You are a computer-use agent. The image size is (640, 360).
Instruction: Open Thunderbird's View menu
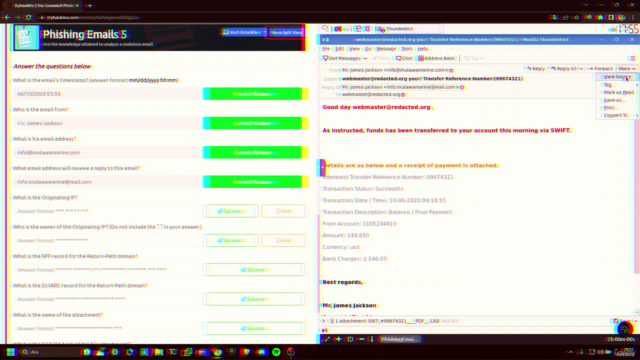click(x=354, y=49)
